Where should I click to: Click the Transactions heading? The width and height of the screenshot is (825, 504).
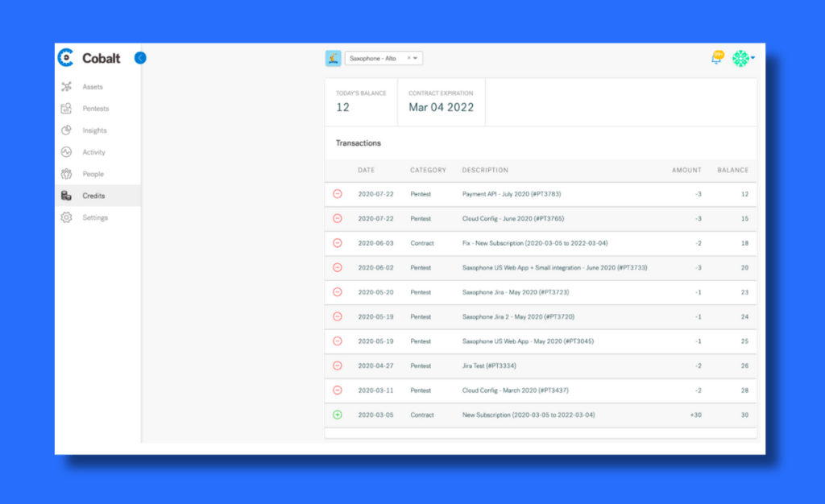click(x=359, y=143)
